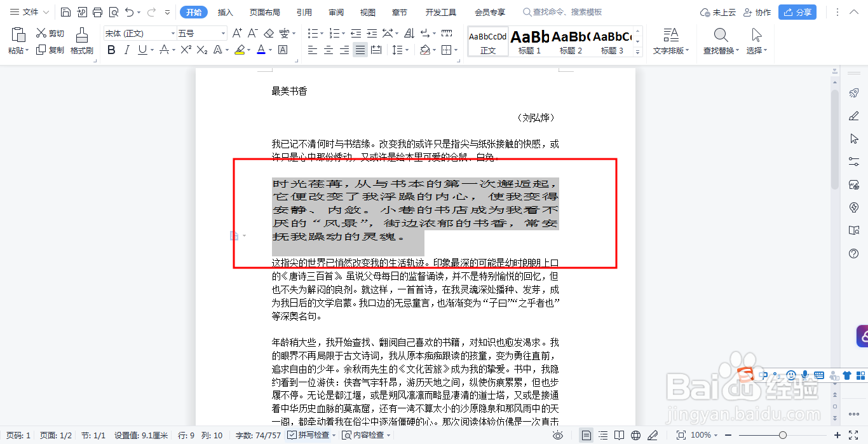This screenshot has height=444, width=868.
Task: Switch to the Insert (插入) tab
Action: 226,12
